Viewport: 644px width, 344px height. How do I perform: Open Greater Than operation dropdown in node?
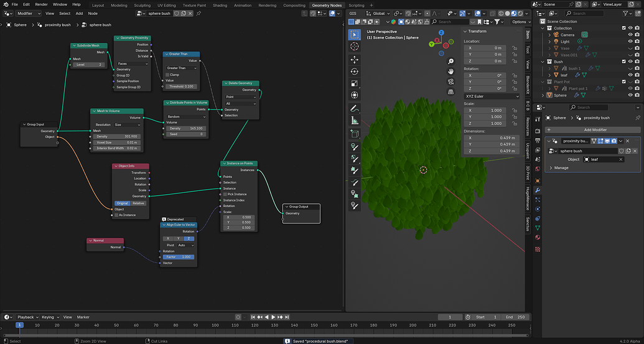[180, 68]
